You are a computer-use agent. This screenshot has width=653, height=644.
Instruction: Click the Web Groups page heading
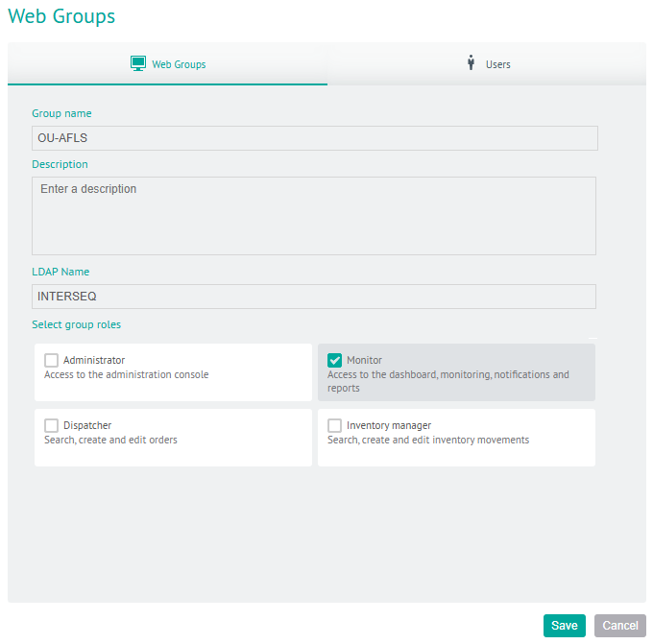pyautogui.click(x=61, y=16)
